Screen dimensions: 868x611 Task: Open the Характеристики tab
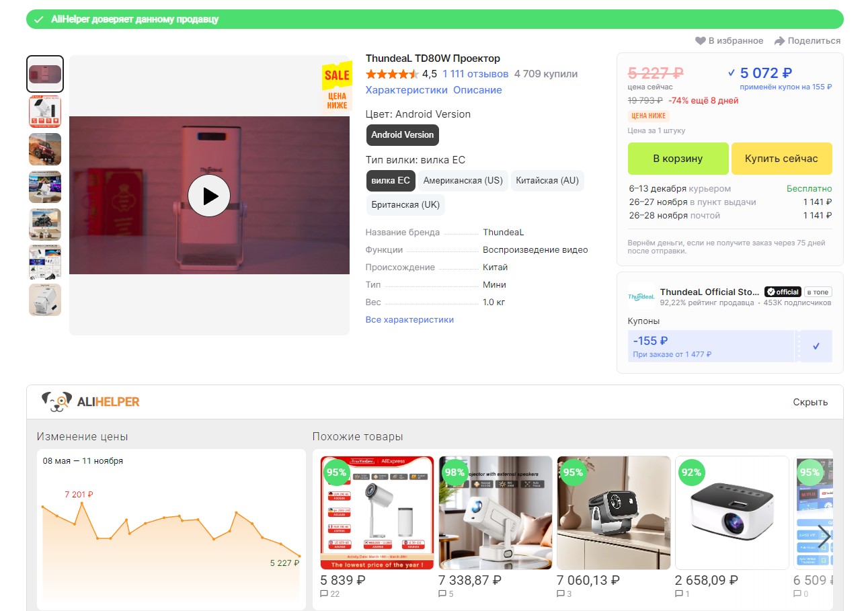(406, 90)
